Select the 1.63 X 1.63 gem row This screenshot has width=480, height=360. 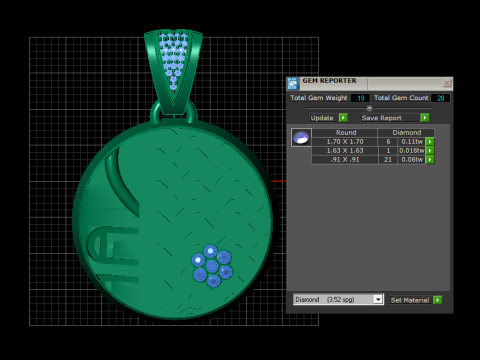point(373,151)
